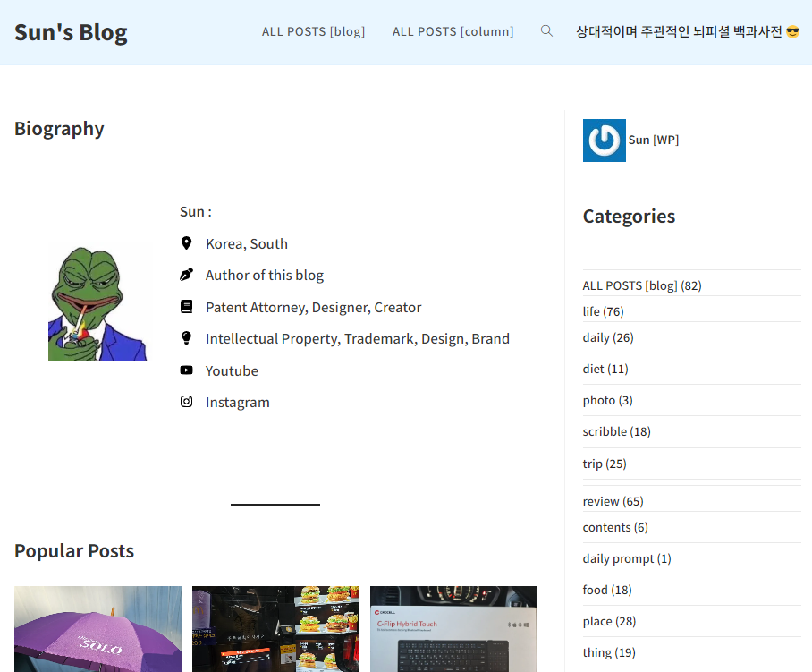Click the lightbulb icon beside Intellectual Property
The image size is (812, 672).
point(186,338)
